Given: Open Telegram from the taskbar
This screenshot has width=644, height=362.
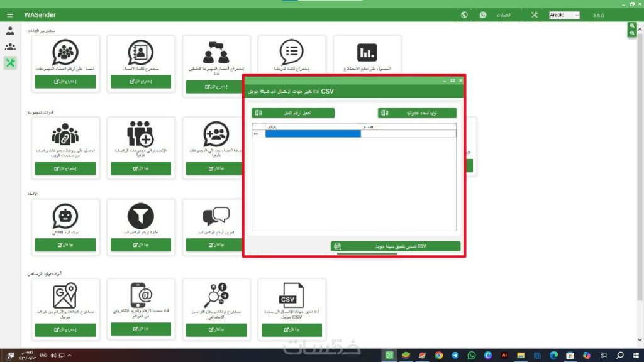Looking at the screenshot, I should [x=455, y=356].
